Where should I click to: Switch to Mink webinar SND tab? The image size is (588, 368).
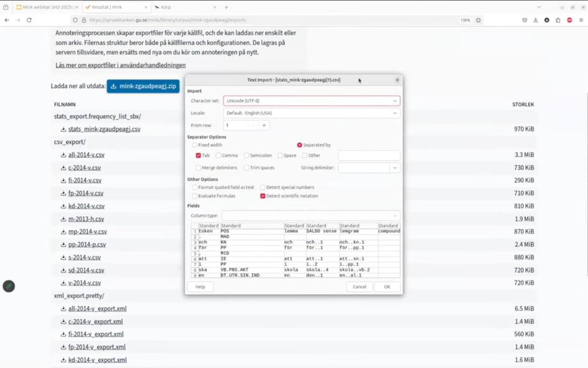click(x=47, y=7)
